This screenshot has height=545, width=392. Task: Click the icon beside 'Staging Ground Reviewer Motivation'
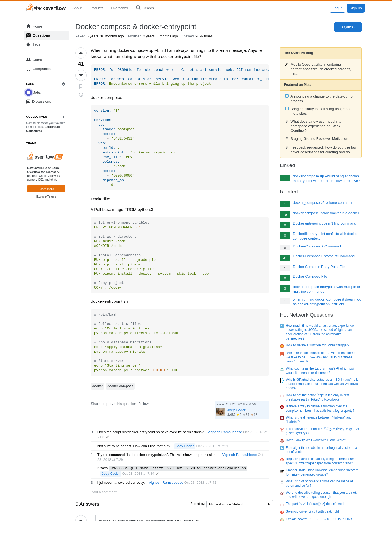(287, 138)
